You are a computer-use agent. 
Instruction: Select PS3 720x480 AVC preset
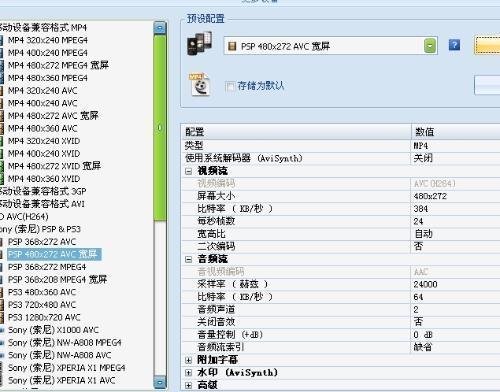42,305
